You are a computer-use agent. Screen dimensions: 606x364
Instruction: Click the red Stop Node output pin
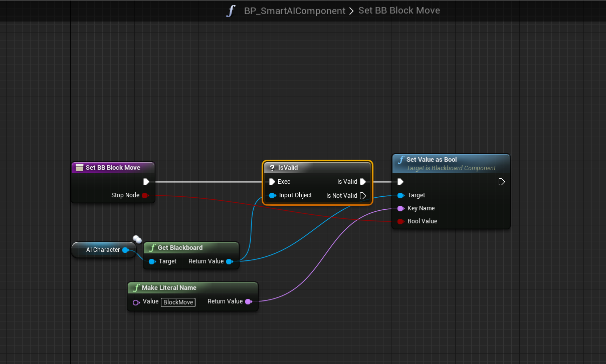coord(145,195)
